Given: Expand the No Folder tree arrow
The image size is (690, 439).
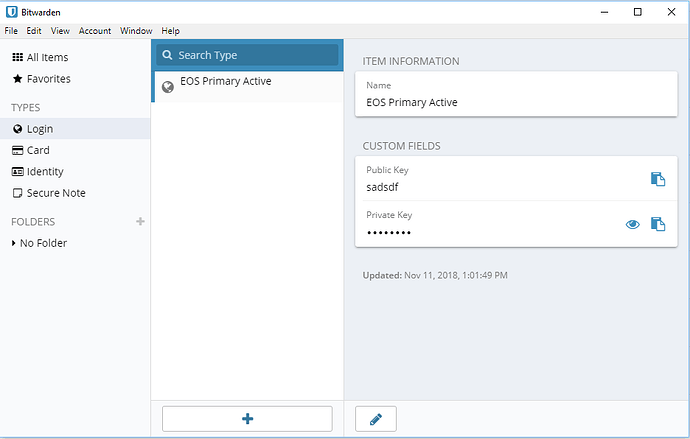Looking at the screenshot, I should click(x=14, y=243).
